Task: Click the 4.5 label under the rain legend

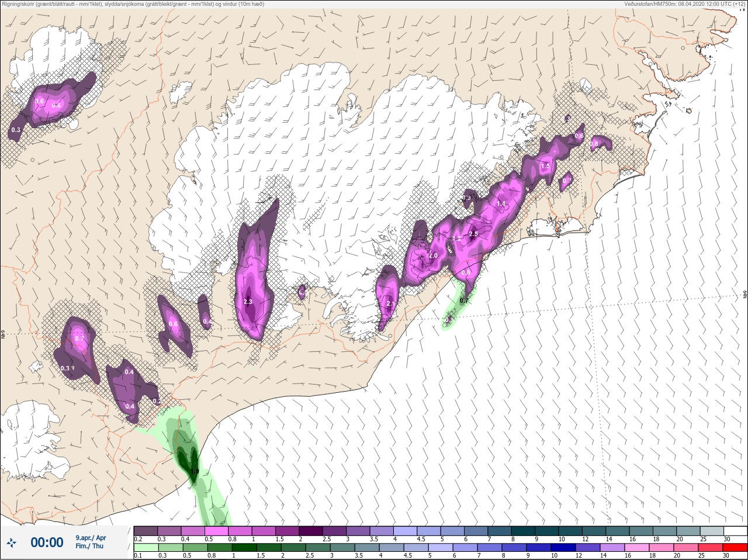Action: pos(408,555)
